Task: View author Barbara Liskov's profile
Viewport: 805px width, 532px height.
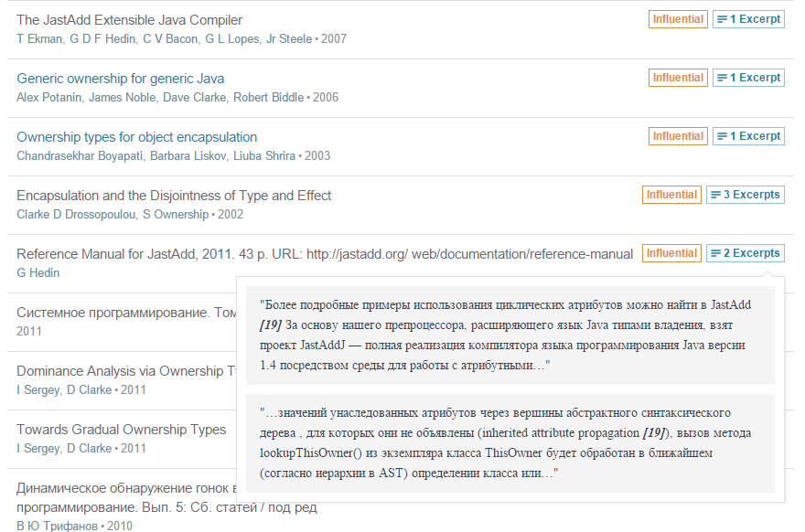Action: [x=179, y=156]
